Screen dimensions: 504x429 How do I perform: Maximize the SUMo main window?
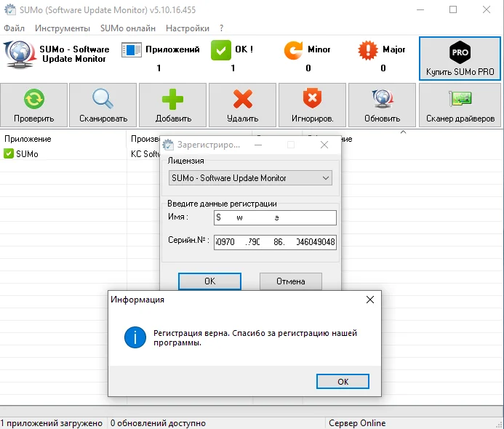(x=453, y=9)
